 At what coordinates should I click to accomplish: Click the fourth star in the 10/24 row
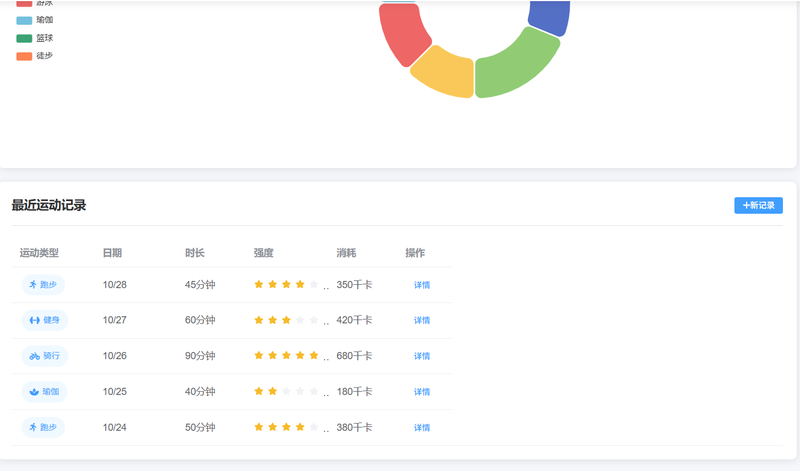(x=300, y=427)
